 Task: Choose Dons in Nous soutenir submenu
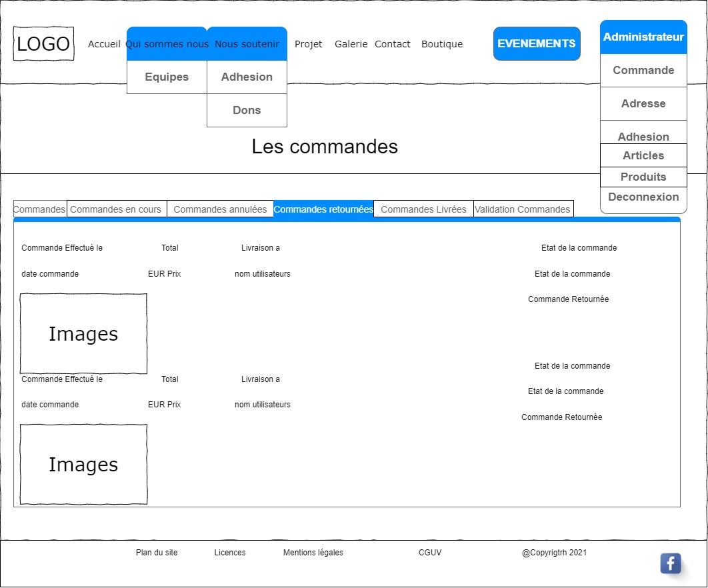tap(247, 111)
